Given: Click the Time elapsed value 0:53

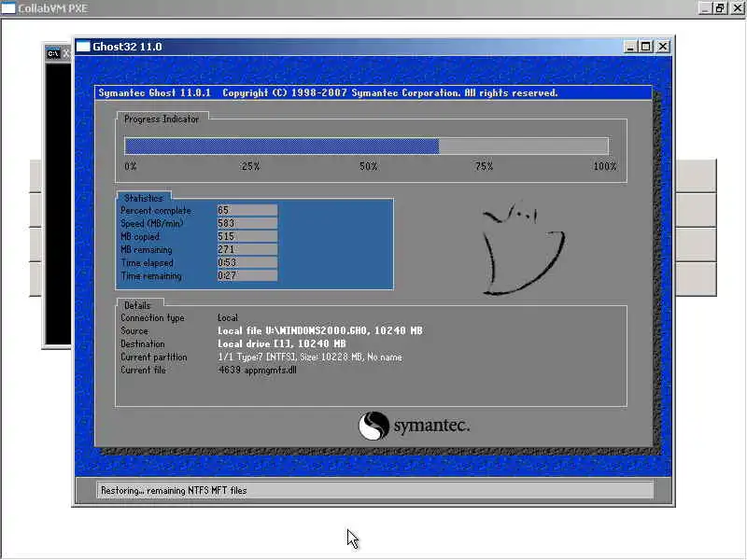Looking at the screenshot, I should 247,262.
